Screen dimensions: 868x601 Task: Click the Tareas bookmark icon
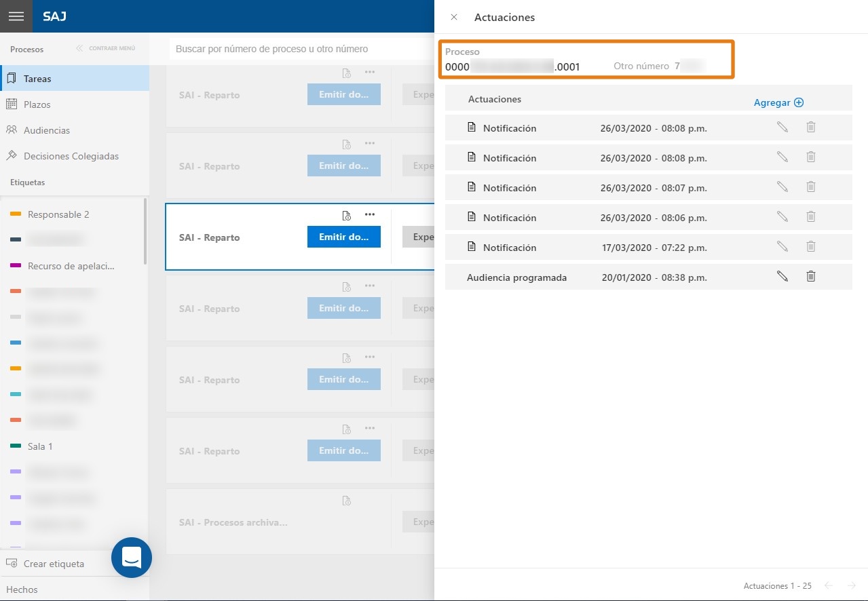point(12,78)
